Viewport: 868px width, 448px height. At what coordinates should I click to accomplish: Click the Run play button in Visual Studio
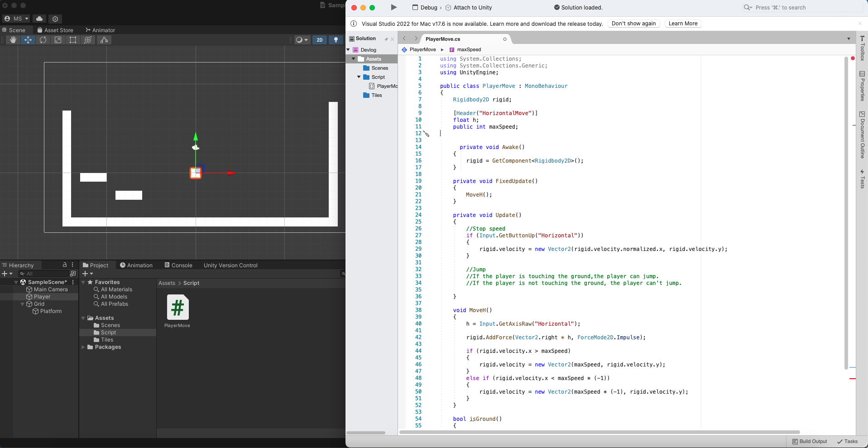pyautogui.click(x=393, y=7)
